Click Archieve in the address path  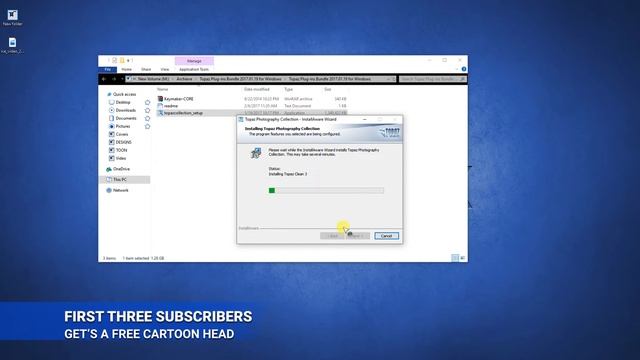184,79
